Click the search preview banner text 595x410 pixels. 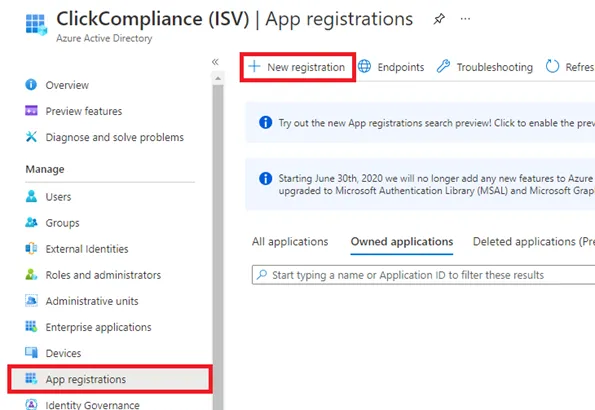point(436,123)
